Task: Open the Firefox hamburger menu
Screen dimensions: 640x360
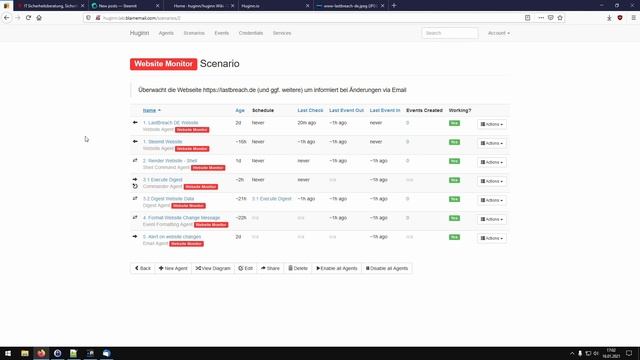Action: coord(633,18)
